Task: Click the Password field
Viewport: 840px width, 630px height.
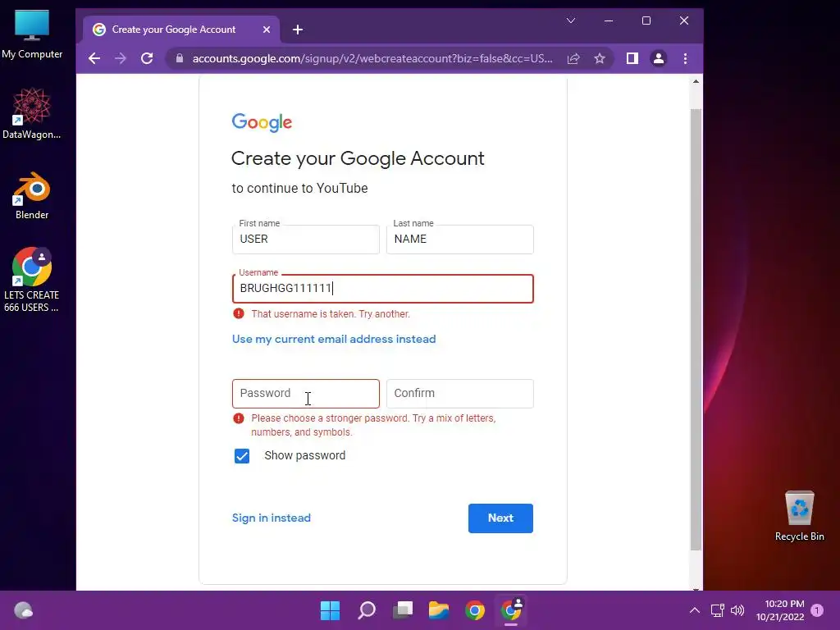Action: point(306,394)
